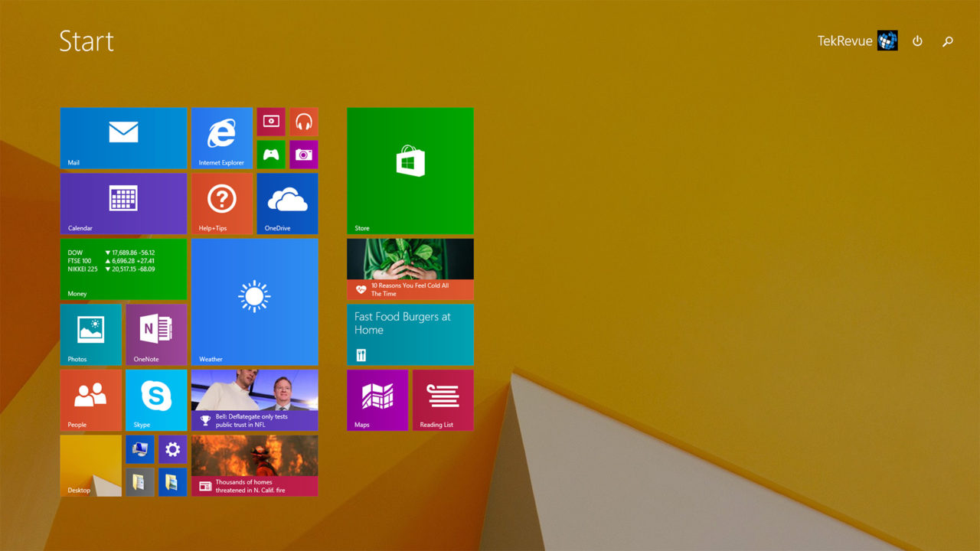Viewport: 980px width, 551px height.
Task: Click the power options button
Action: (917, 41)
